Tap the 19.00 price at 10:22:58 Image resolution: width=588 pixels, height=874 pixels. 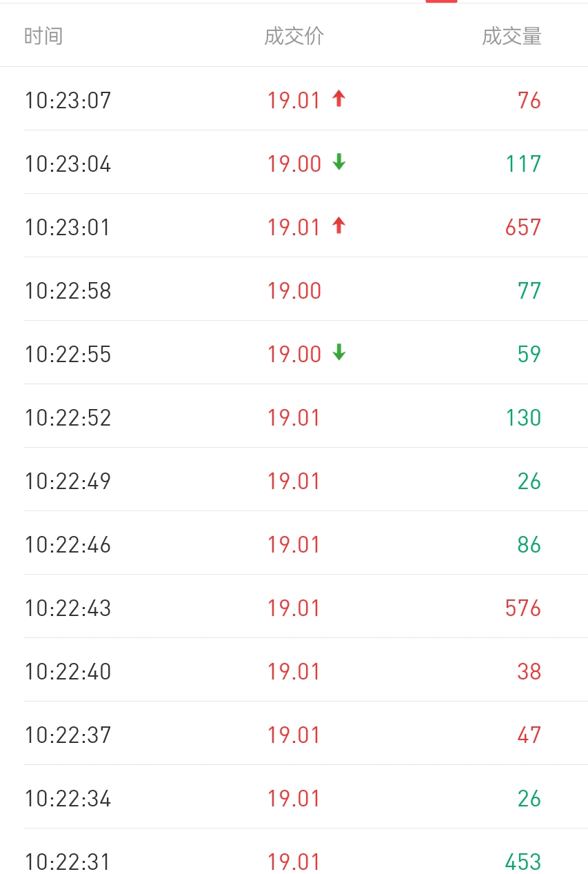point(294,291)
